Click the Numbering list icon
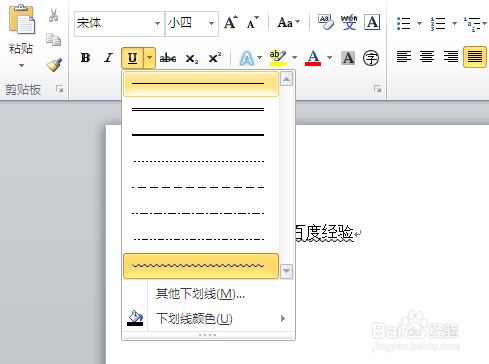This screenshot has height=364, width=489. [x=438, y=23]
